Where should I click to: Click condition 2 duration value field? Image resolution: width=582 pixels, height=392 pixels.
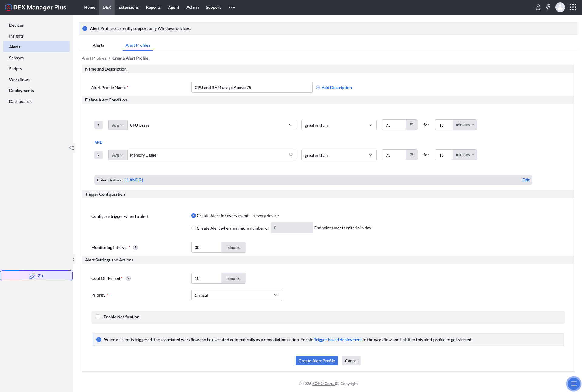tap(444, 155)
